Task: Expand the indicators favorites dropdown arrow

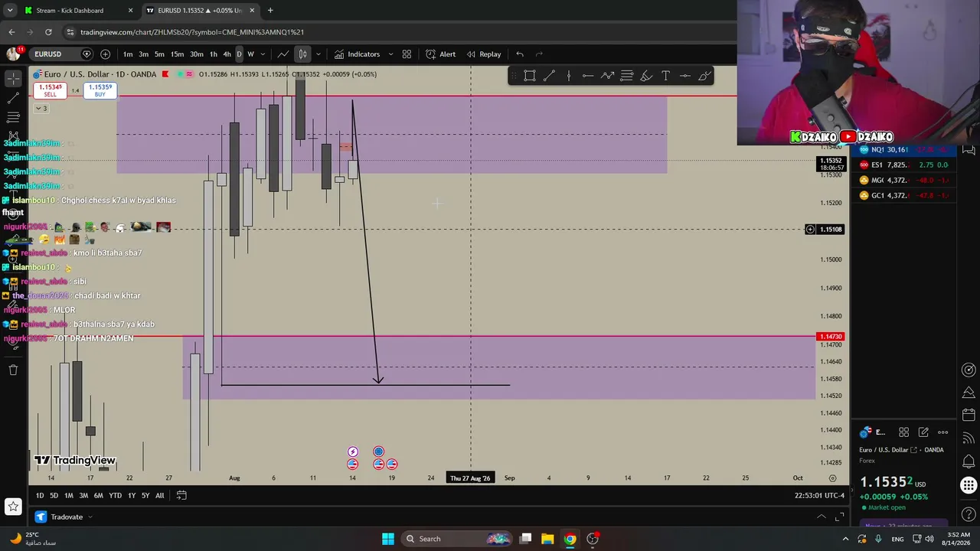Action: (x=390, y=54)
